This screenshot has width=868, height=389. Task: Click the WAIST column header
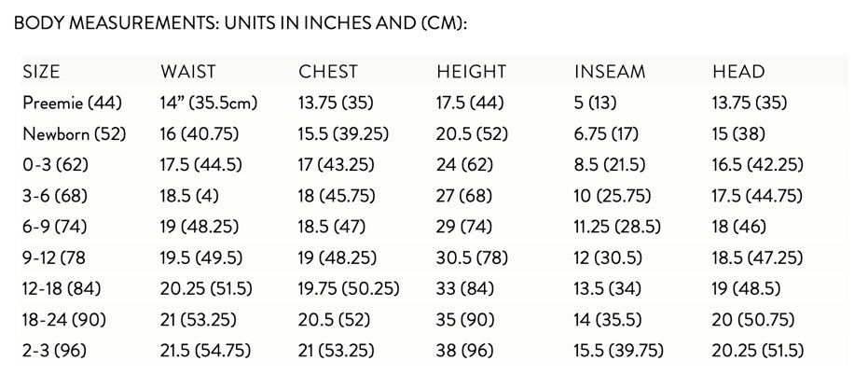[x=187, y=72]
